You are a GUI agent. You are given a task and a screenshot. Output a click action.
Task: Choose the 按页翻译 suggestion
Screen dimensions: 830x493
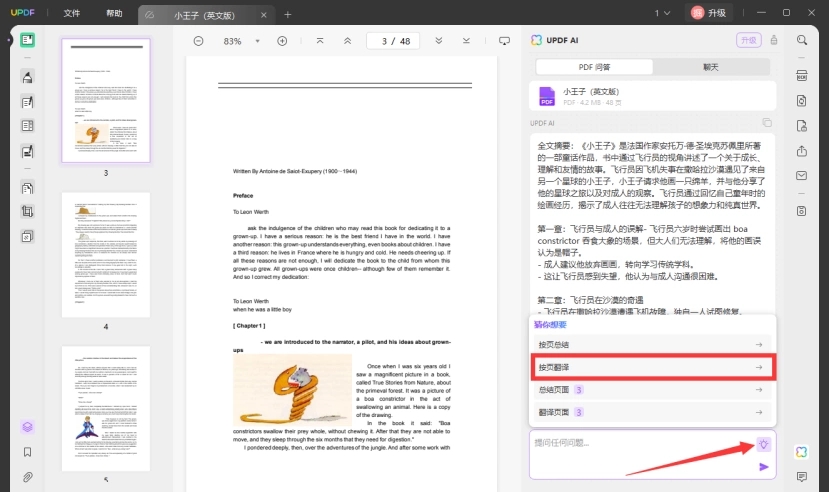click(653, 367)
